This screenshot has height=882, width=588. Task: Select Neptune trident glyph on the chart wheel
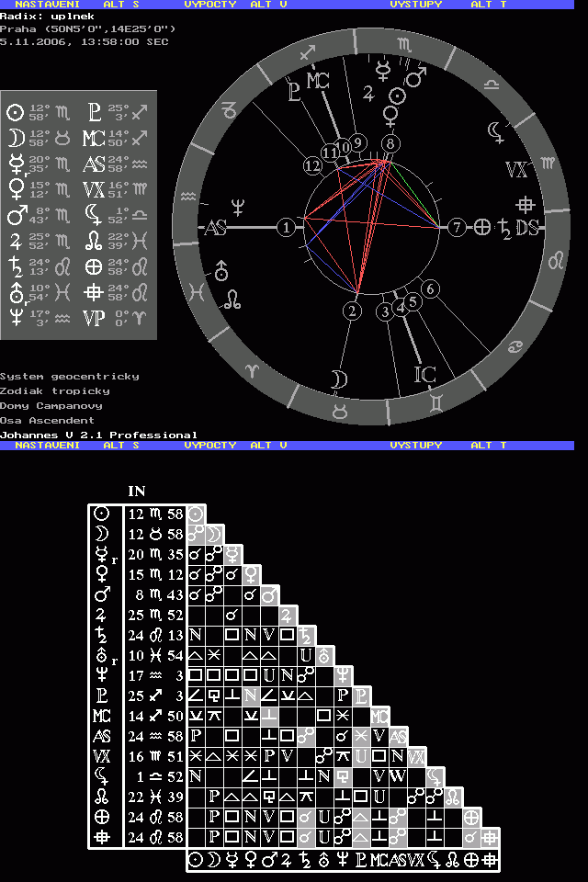[x=238, y=207]
